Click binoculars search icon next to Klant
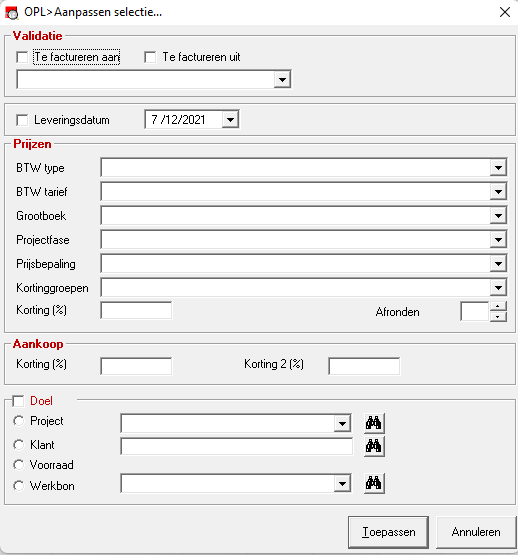Screen dimensions: 518x555 pyautogui.click(x=374, y=446)
